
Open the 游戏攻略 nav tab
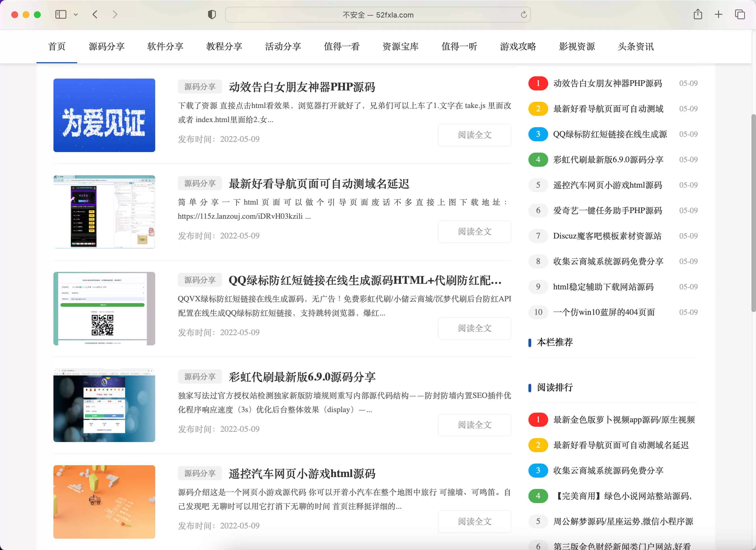click(518, 47)
